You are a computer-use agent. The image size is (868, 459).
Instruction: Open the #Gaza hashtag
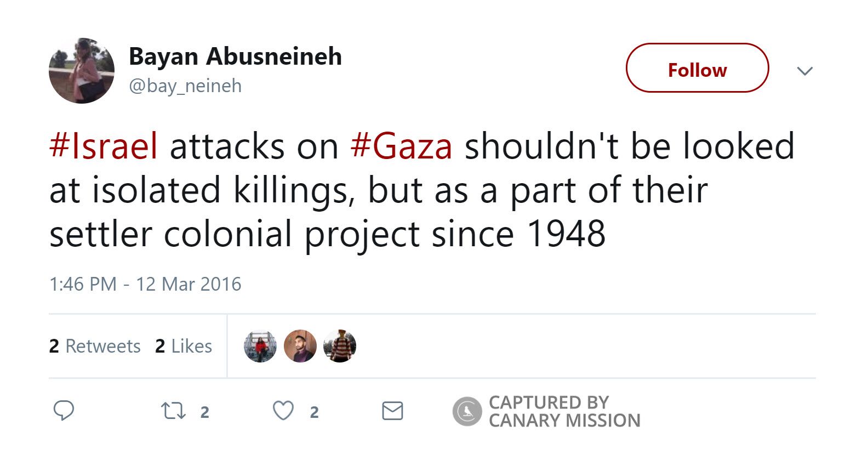[x=404, y=146]
